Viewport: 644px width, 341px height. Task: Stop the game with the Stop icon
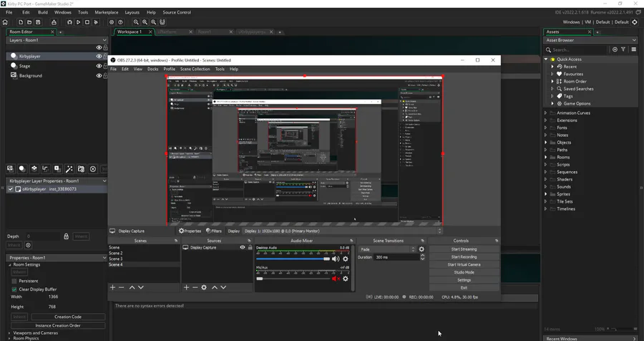coord(87,22)
